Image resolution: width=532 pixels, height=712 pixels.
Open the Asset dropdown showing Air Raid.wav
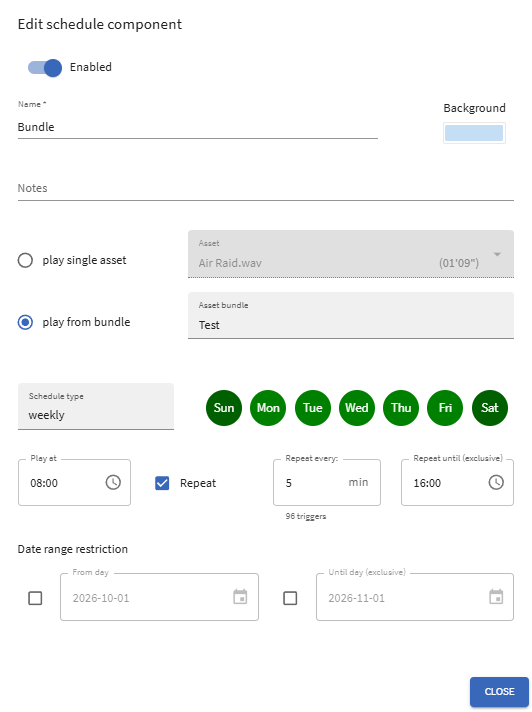click(351, 253)
